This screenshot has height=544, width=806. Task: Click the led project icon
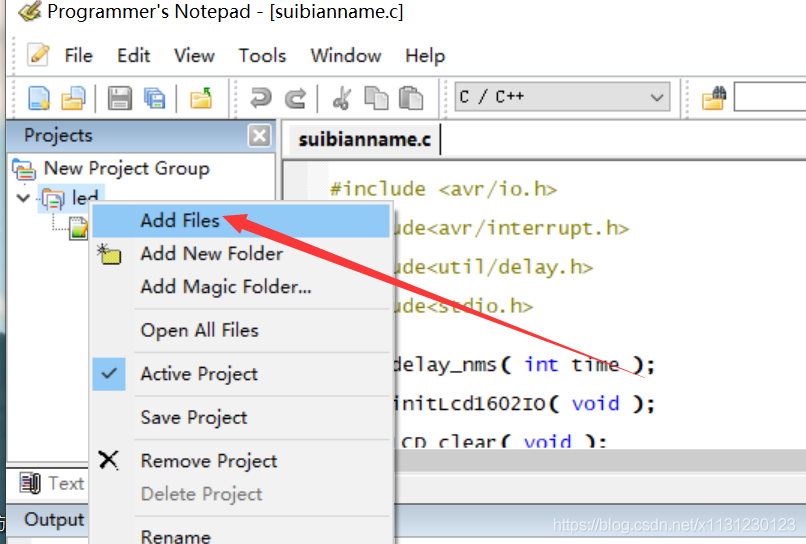(x=53, y=198)
